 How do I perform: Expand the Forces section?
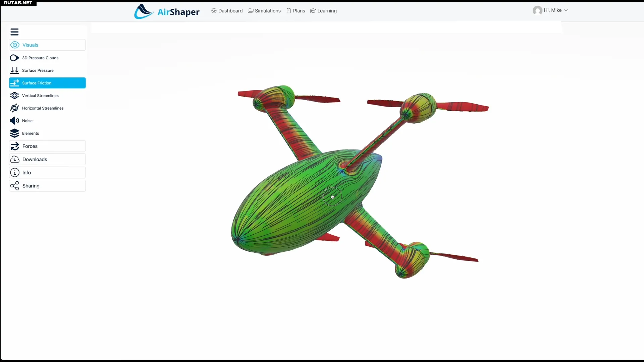pyautogui.click(x=47, y=146)
